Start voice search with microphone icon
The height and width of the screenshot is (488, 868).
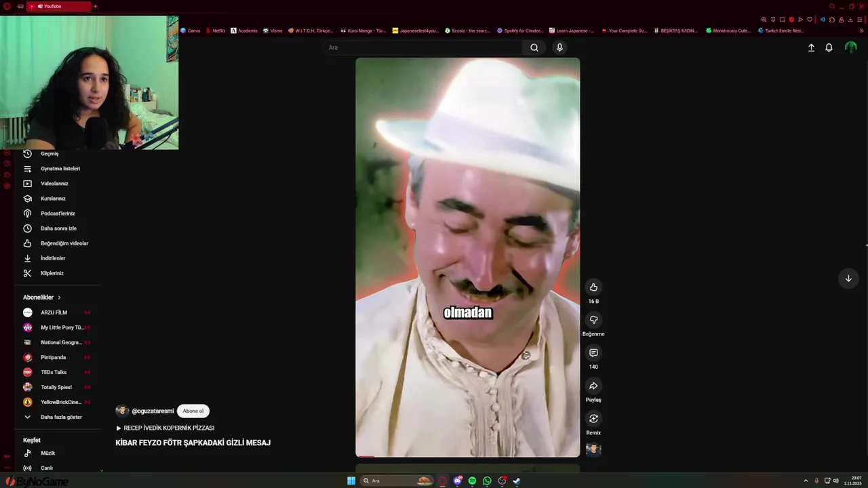[x=559, y=47]
